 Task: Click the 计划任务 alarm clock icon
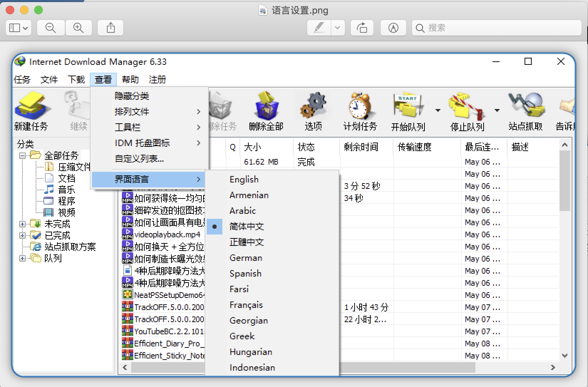[360, 105]
